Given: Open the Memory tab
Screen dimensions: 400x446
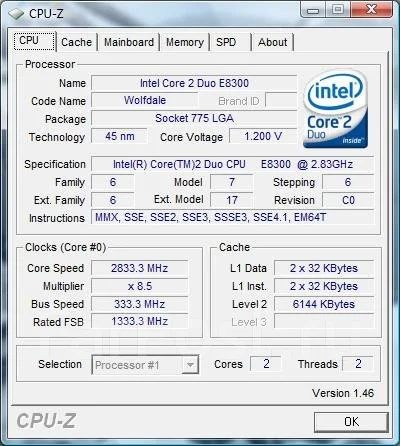Looking at the screenshot, I should (185, 42).
